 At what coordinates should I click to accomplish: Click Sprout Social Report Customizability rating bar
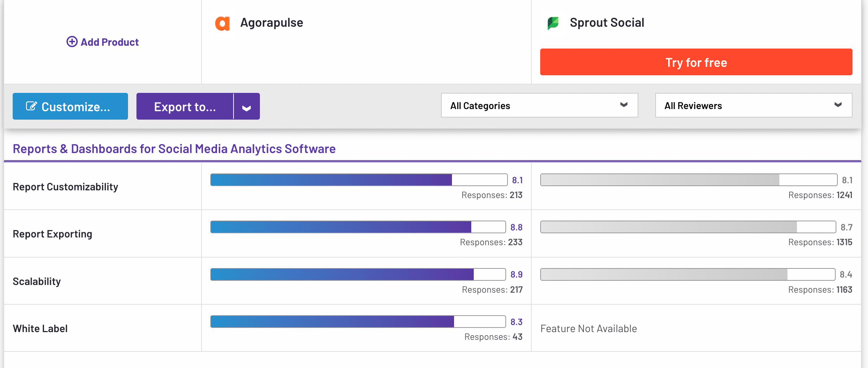(689, 180)
